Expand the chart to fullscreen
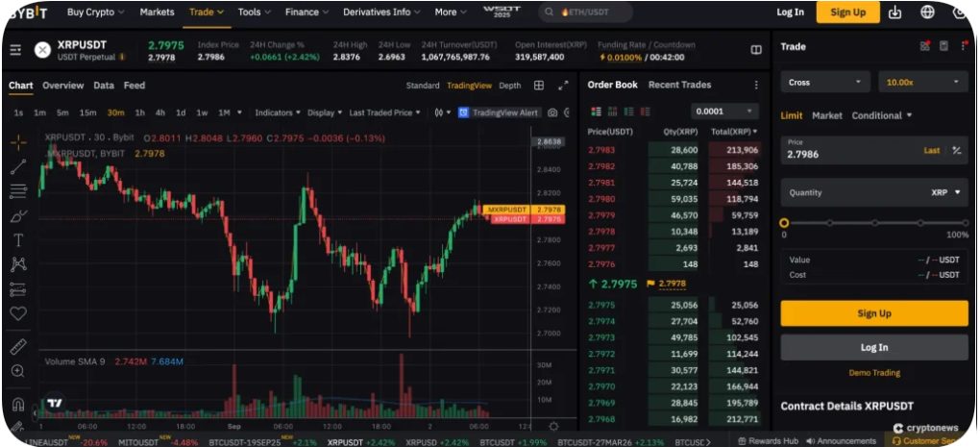The height and width of the screenshot is (447, 980). click(x=563, y=86)
